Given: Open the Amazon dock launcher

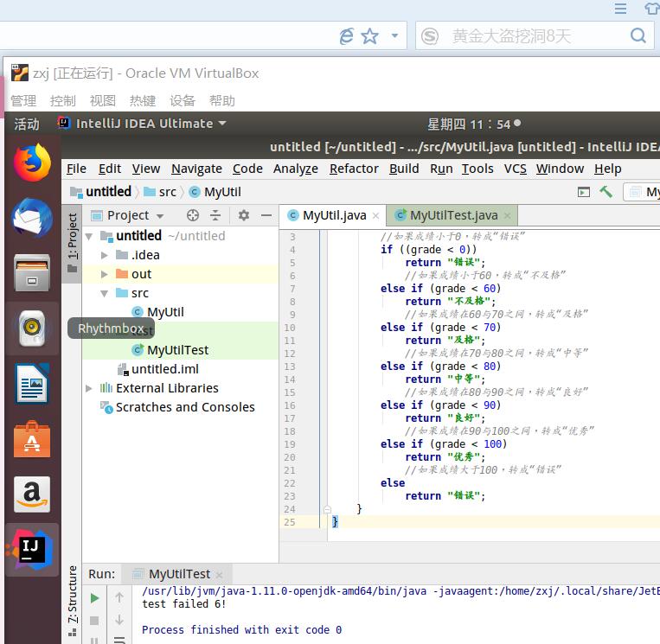Looking at the screenshot, I should click(32, 494).
